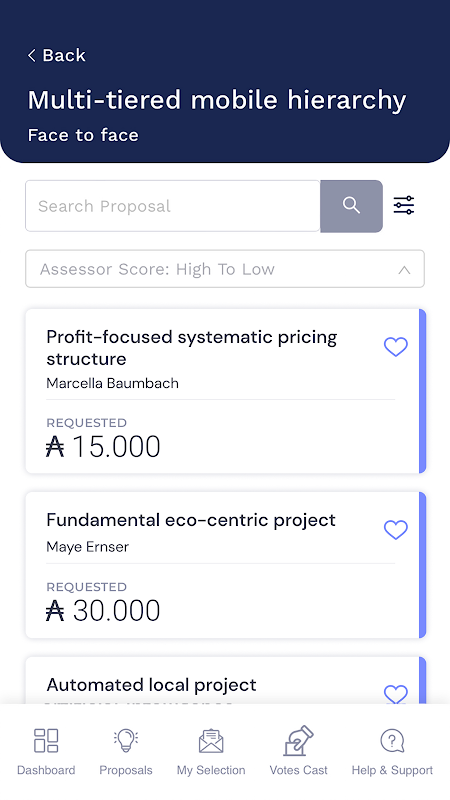This screenshot has width=450, height=800.
Task: Open the Automated local project card title
Action: pos(152,685)
